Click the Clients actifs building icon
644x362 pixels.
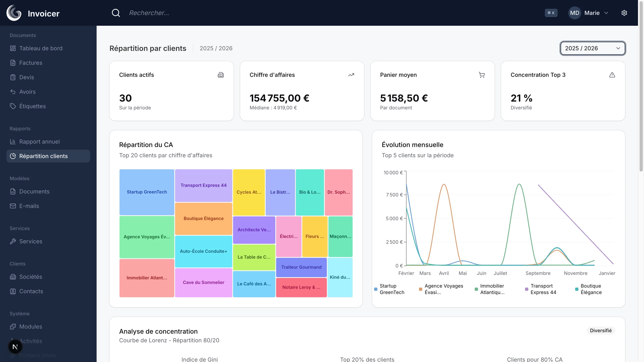click(221, 75)
